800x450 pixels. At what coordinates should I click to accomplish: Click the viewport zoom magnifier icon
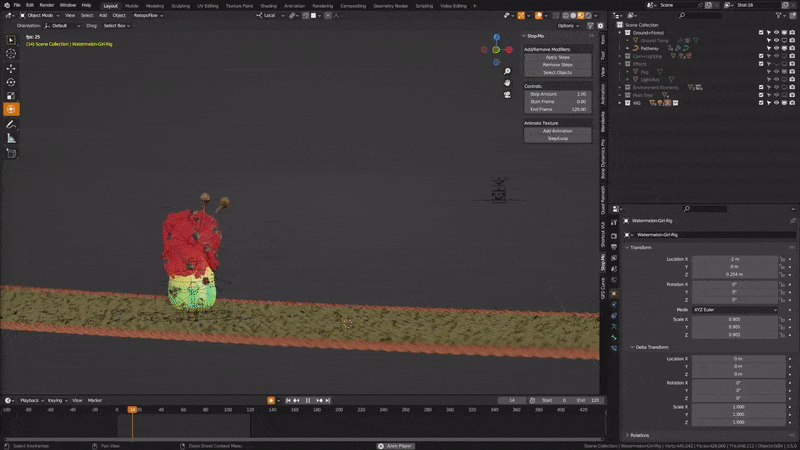(x=507, y=71)
